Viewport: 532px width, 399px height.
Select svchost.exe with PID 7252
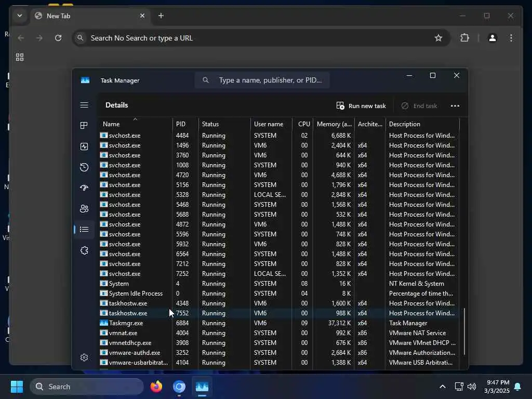pos(279,274)
